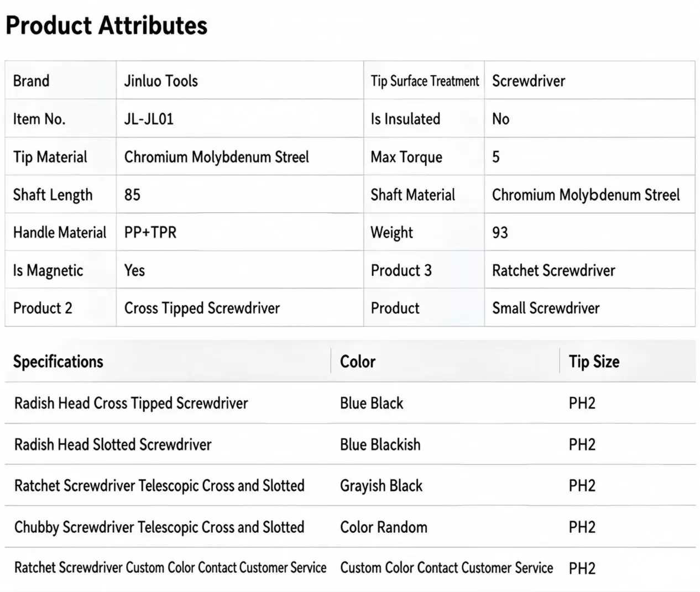Click the Tip Surface Treatment label

[x=425, y=81]
